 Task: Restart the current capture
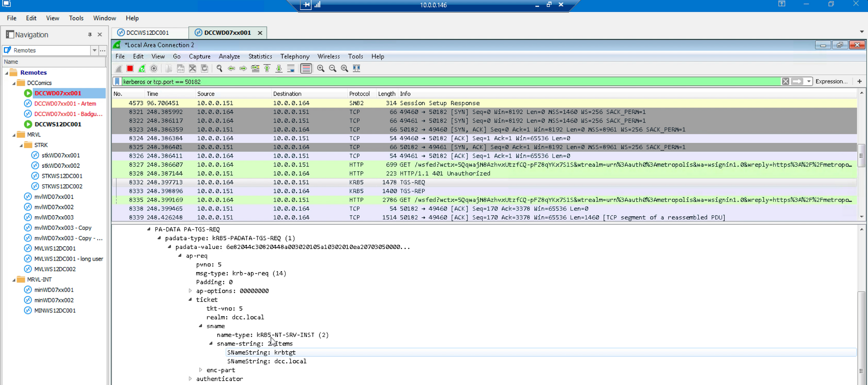tap(142, 69)
